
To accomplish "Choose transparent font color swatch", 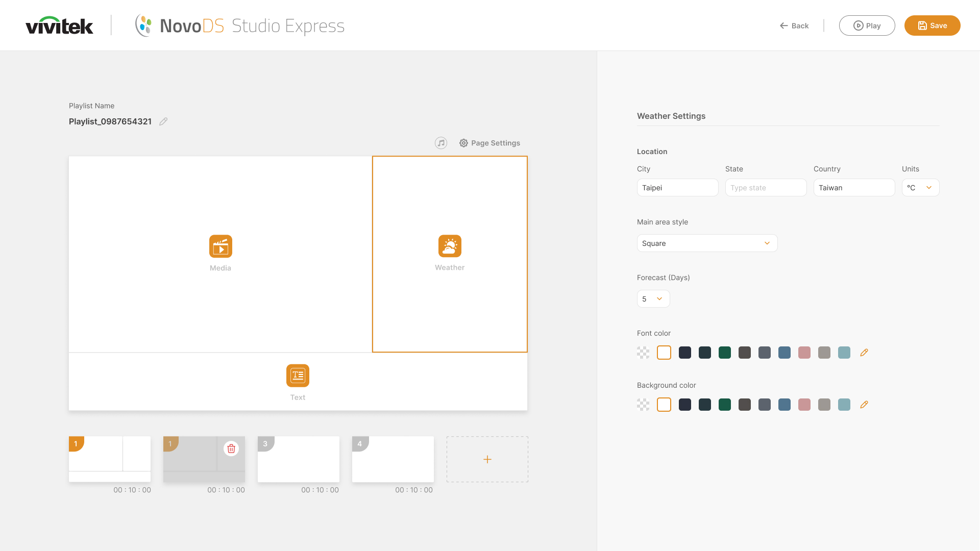I will [x=643, y=353].
